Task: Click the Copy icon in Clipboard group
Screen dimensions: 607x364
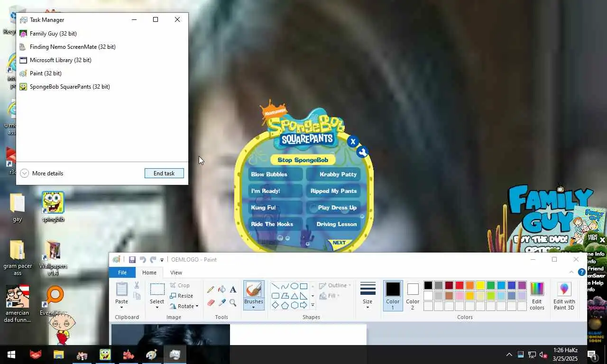Action: point(137,296)
